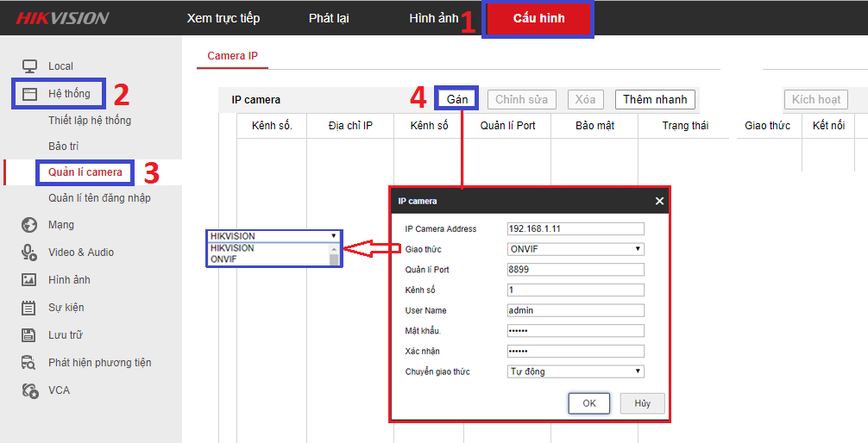868x443 pixels.
Task: Choose ONVIF option in protocol list
Action: tap(223, 259)
